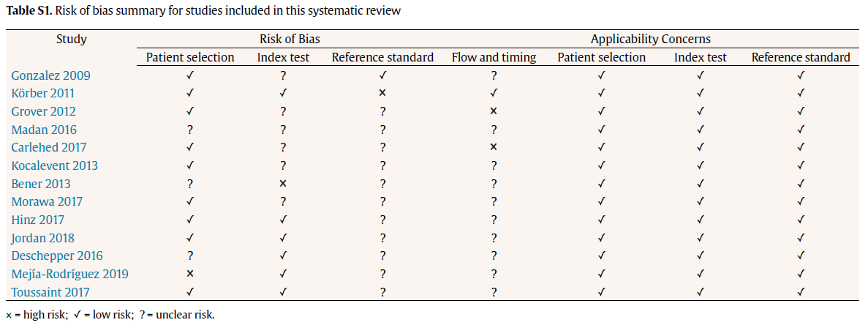Viewport: 868px width, 328px height.
Task: Click the Bener 2013 citation link
Action: 41,184
